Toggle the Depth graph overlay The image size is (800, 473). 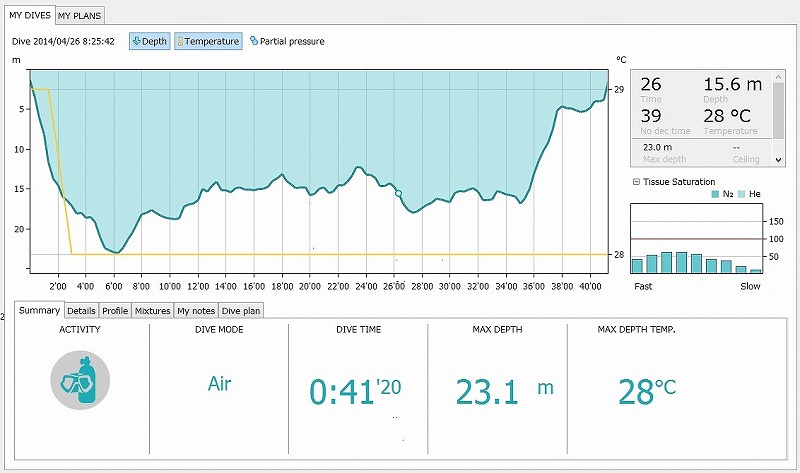[148, 41]
